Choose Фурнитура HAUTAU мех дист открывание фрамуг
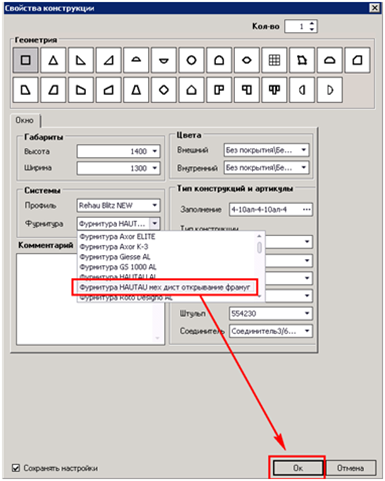The width and height of the screenshot is (385, 481). [x=165, y=287]
